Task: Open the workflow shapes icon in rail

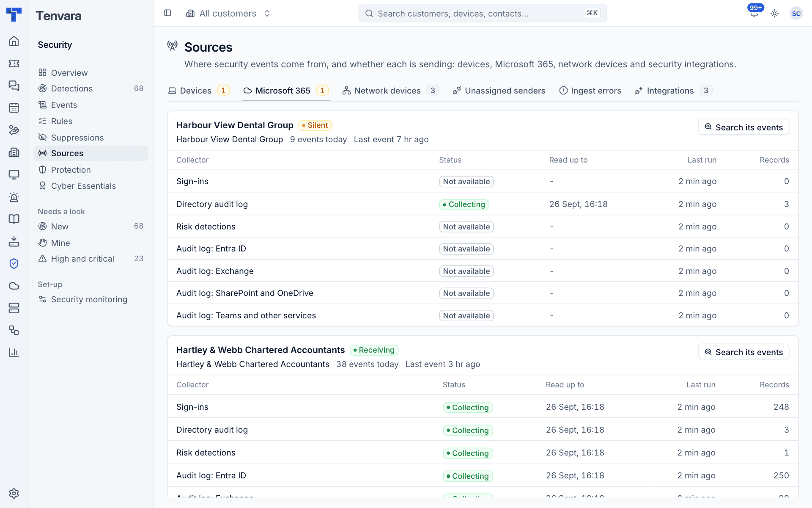Action: point(14,330)
